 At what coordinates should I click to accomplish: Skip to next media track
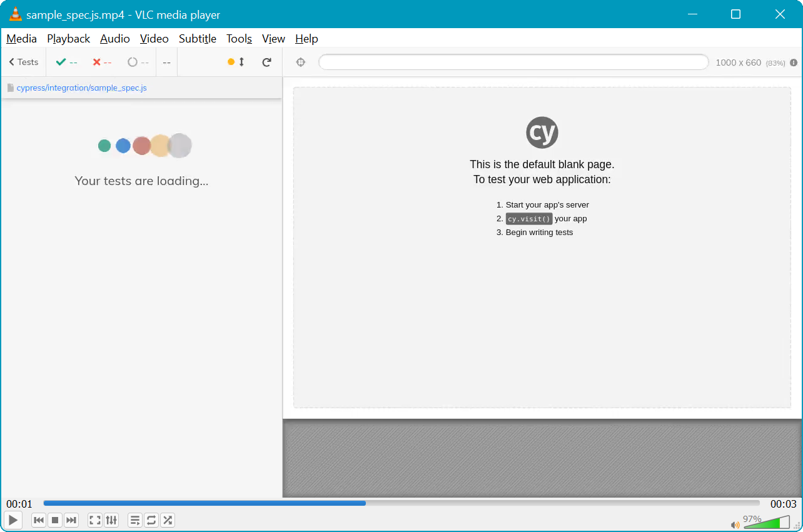coord(71,520)
